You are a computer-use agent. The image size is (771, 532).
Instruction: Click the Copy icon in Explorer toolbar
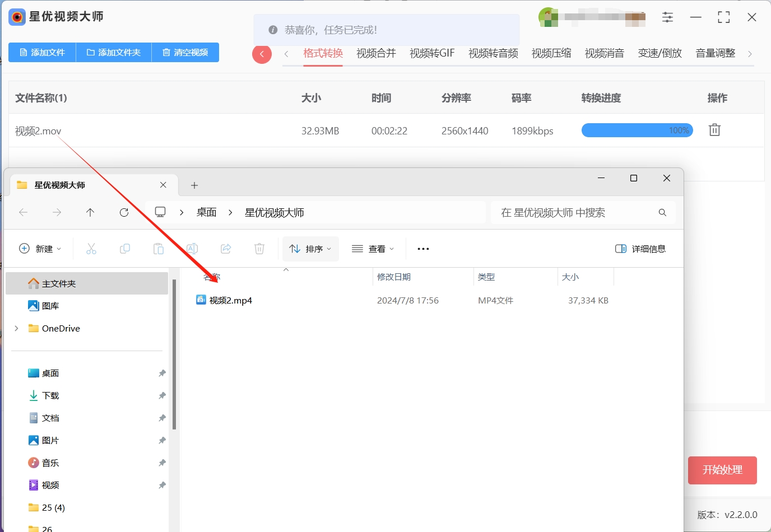(125, 249)
